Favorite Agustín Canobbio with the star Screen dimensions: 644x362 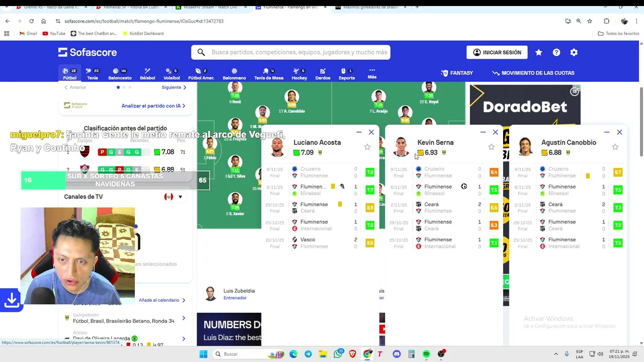(615, 147)
